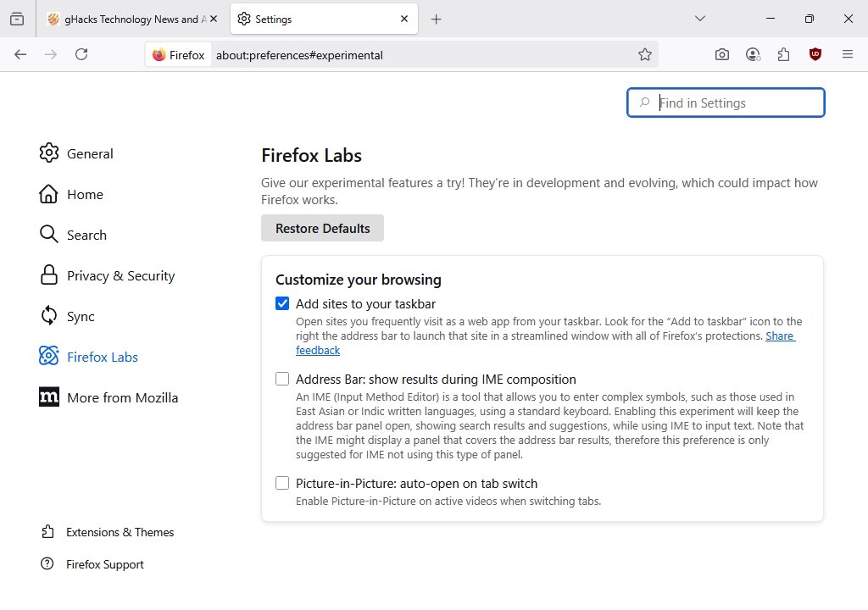The image size is (868, 610).
Task: Open the hamburger application menu
Action: [x=847, y=54]
